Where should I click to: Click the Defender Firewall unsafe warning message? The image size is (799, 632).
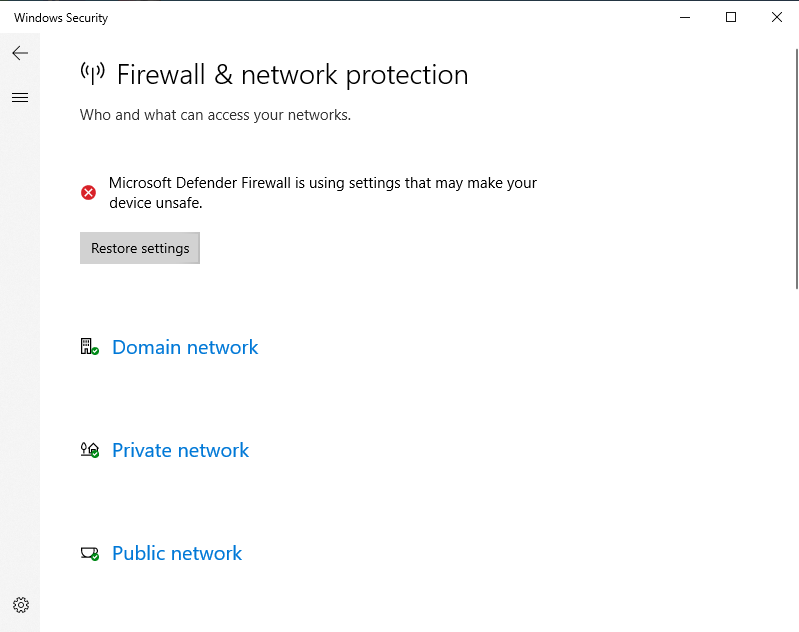point(322,193)
